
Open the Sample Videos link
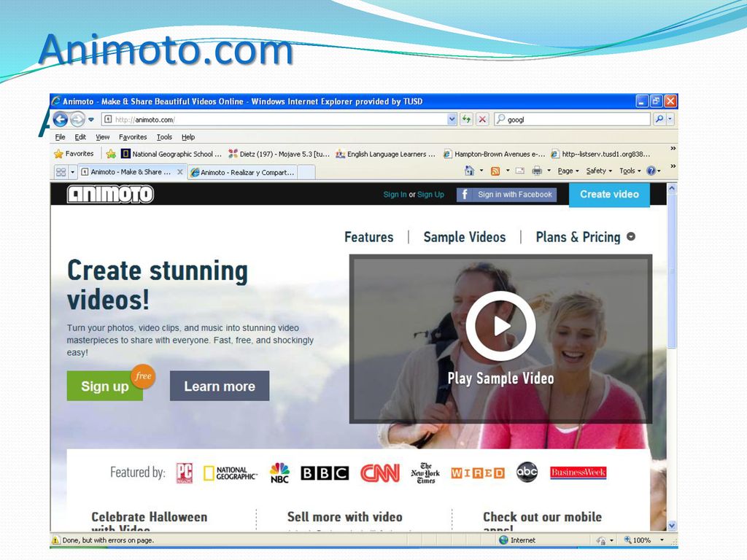coord(465,237)
